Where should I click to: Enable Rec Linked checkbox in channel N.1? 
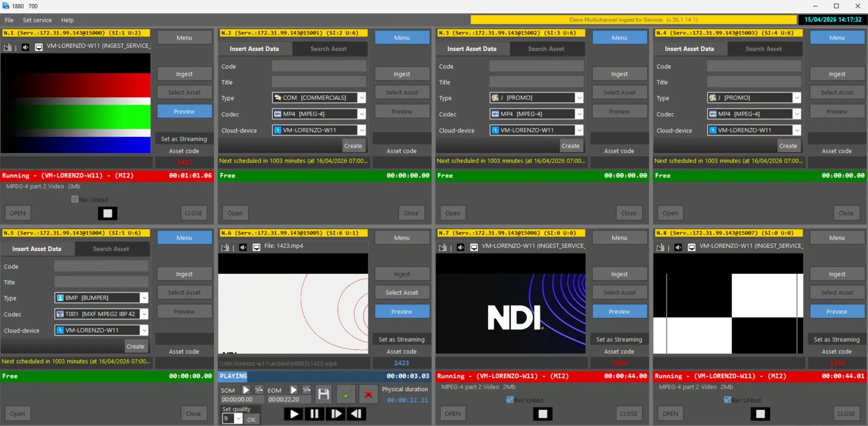(x=75, y=200)
